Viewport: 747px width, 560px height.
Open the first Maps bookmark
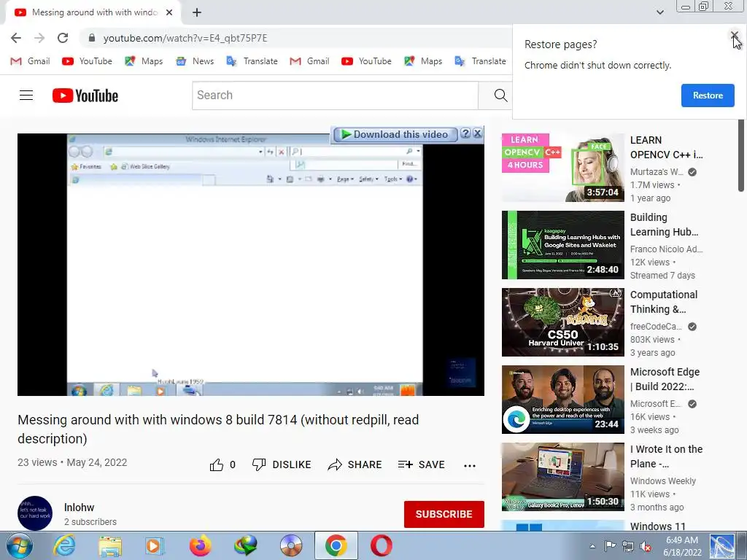(144, 61)
